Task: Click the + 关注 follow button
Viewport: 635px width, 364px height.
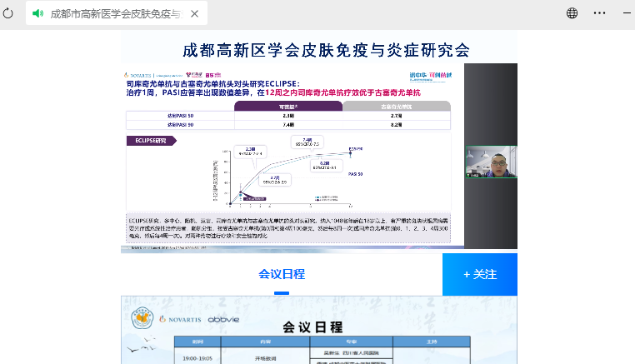Action: (480, 274)
